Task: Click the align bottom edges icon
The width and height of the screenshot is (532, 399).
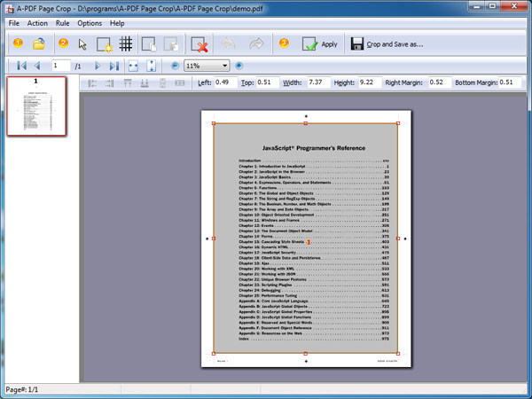Action: pyautogui.click(x=145, y=83)
